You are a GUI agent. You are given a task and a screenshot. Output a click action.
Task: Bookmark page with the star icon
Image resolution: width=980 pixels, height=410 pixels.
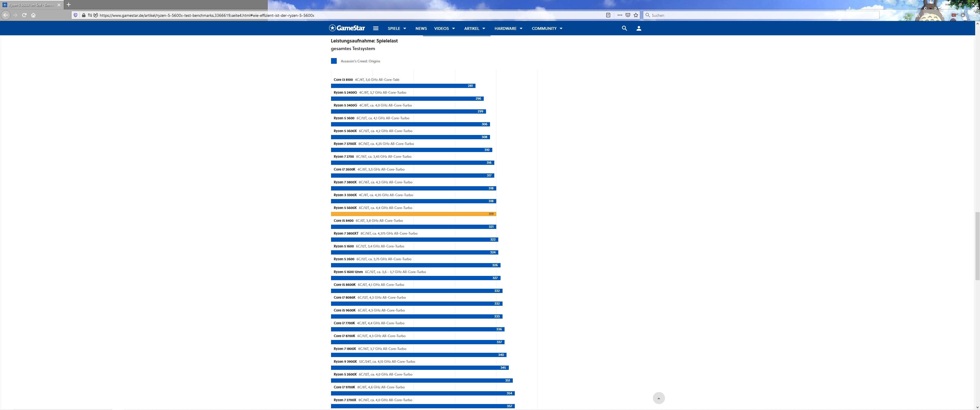click(636, 15)
